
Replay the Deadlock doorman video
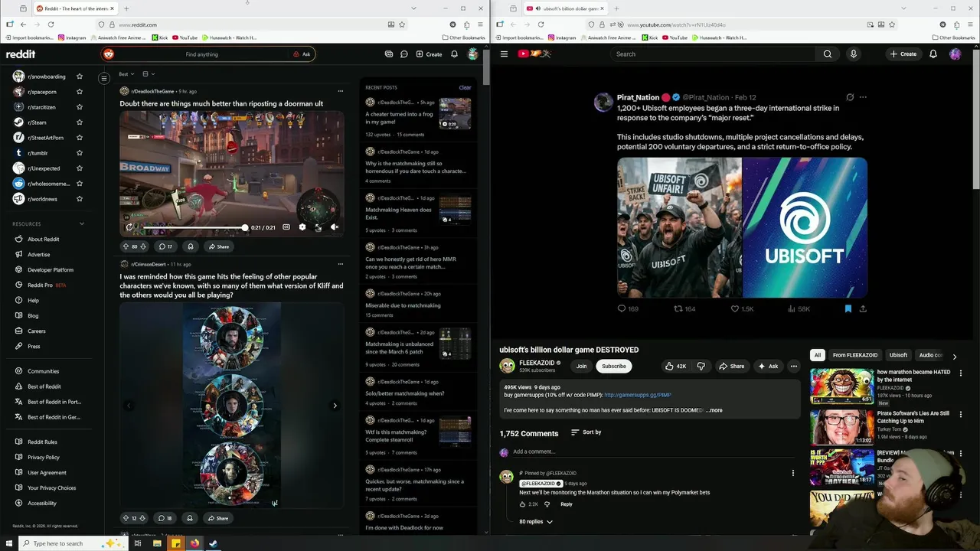(129, 227)
